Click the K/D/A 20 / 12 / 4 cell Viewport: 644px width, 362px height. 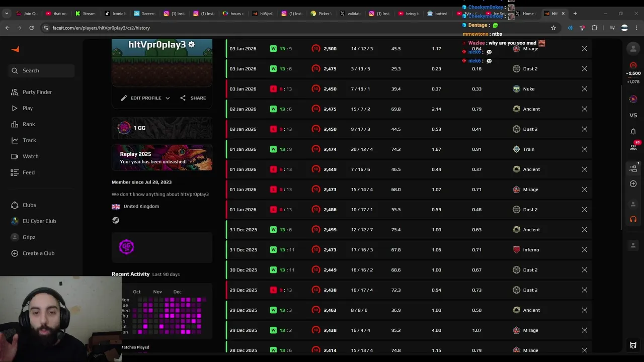point(362,149)
